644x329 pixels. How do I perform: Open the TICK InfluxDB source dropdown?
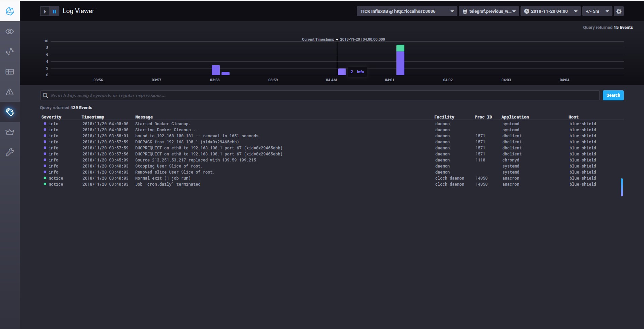(406, 11)
